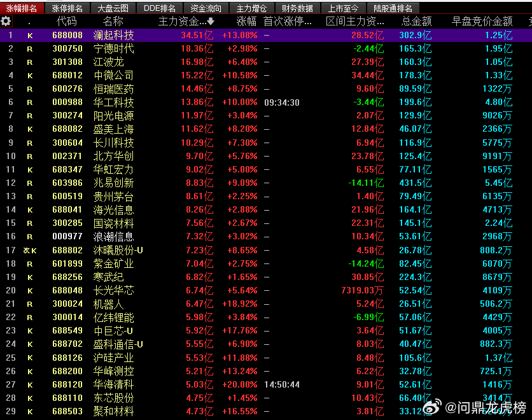Click the K marker icon for 华海清科
The image size is (532, 420).
click(x=30, y=385)
